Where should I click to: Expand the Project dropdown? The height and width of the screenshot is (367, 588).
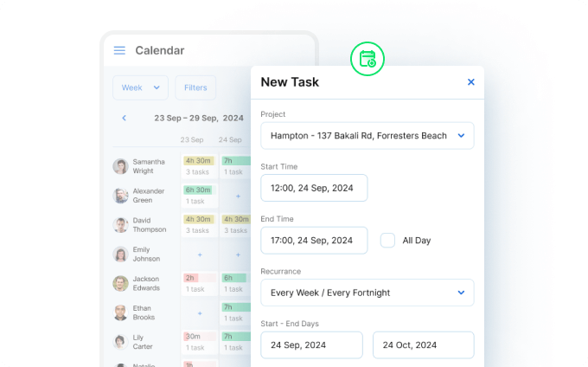[367, 136]
